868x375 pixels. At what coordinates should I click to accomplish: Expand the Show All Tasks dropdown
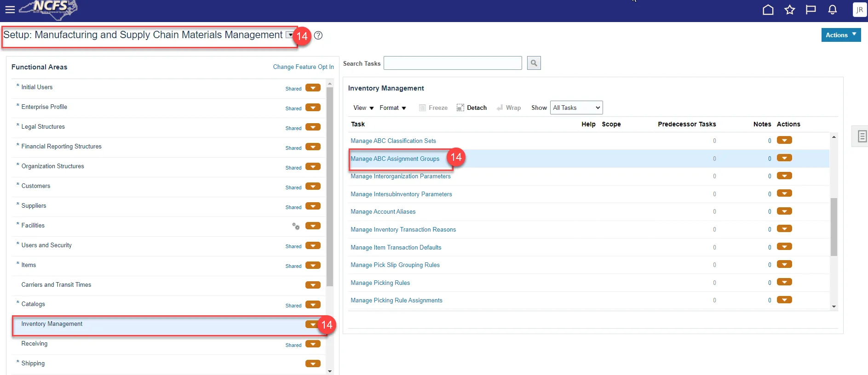click(576, 108)
